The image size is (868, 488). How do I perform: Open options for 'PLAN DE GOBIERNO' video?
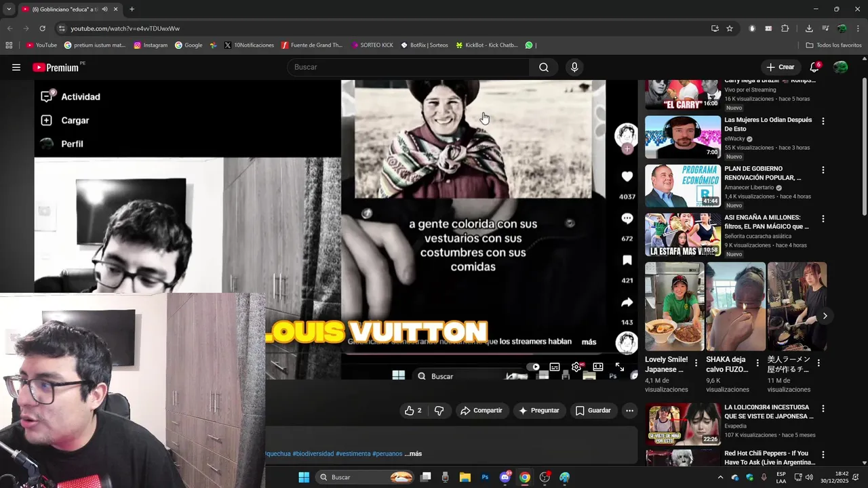[x=823, y=170]
